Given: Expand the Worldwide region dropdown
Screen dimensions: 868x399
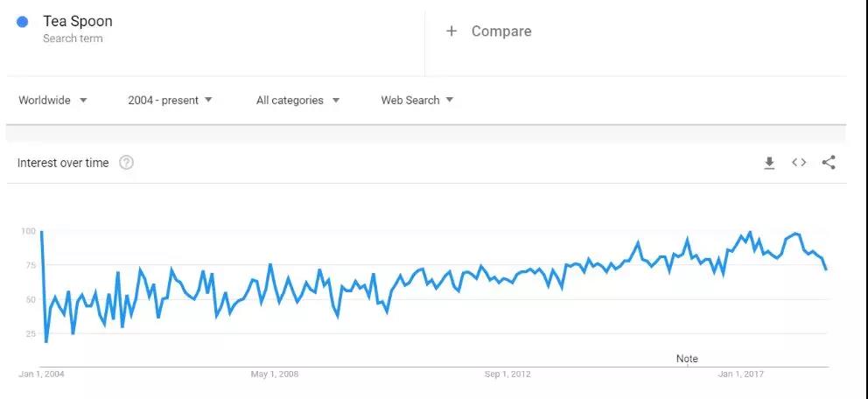Looking at the screenshot, I should (x=53, y=101).
